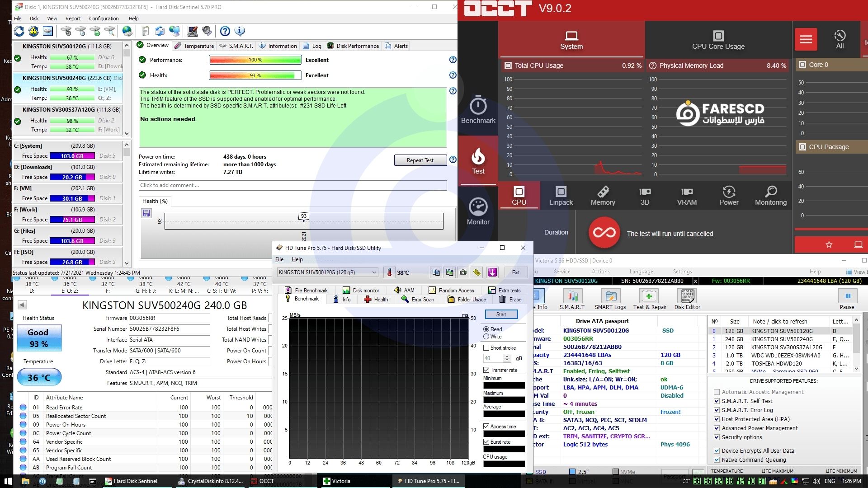The height and width of the screenshot is (488, 868).
Task: Open the Configuration menu in Hard Disk Sentinel
Action: pos(104,19)
